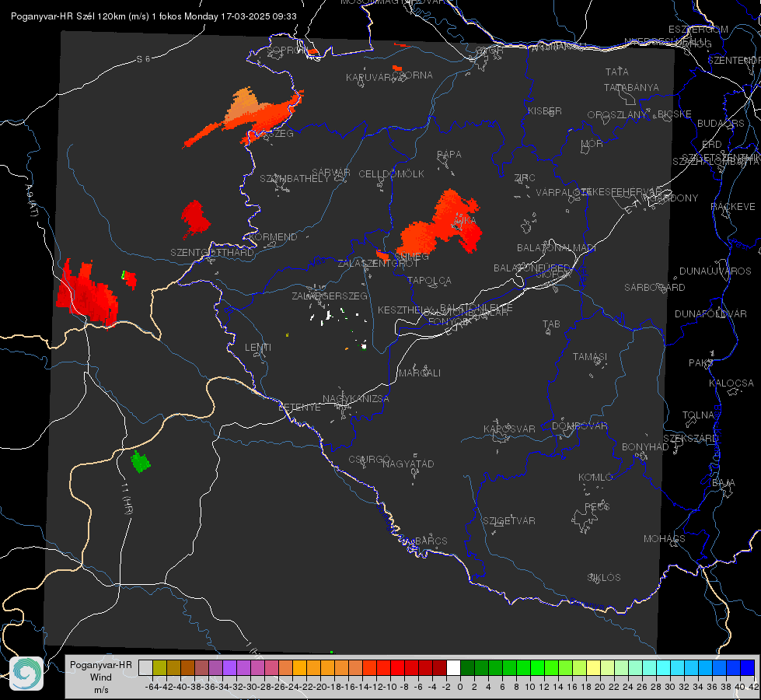761x700 pixels.
Task: Pick the pink swatch between -28 and -26
Action: 271,667
